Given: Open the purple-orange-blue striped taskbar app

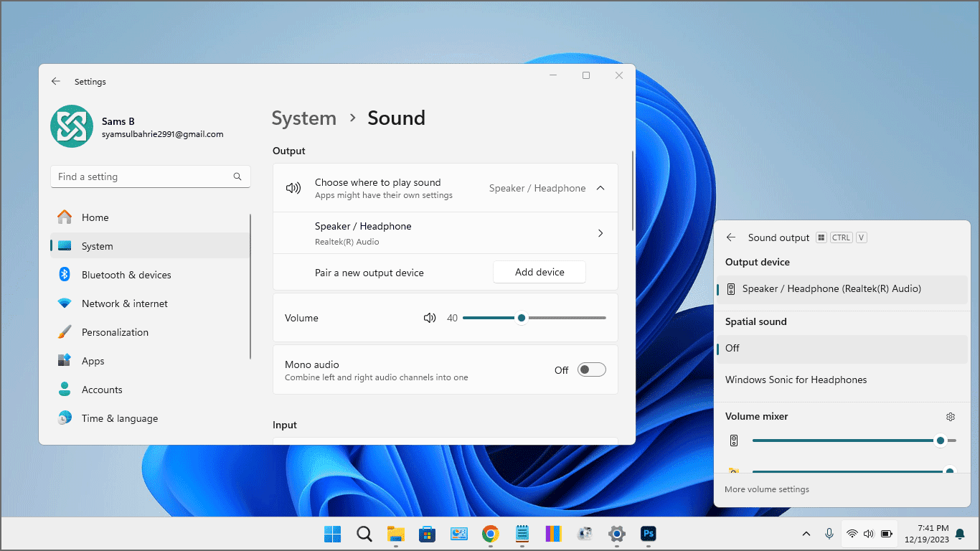Looking at the screenshot, I should coord(553,534).
